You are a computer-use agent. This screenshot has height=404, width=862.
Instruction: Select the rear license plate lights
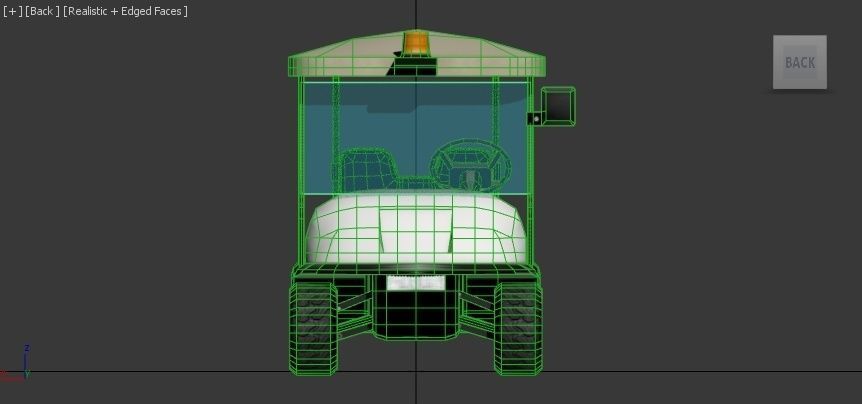pos(416,283)
